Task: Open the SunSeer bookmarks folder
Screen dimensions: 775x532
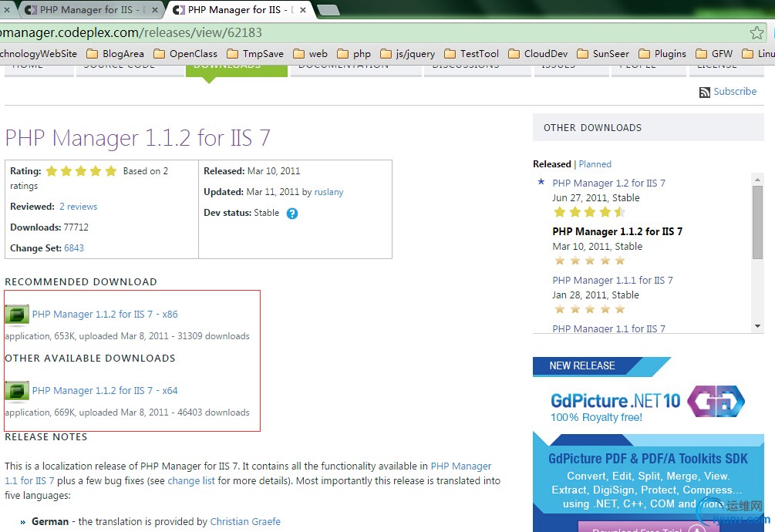Action: (x=603, y=53)
